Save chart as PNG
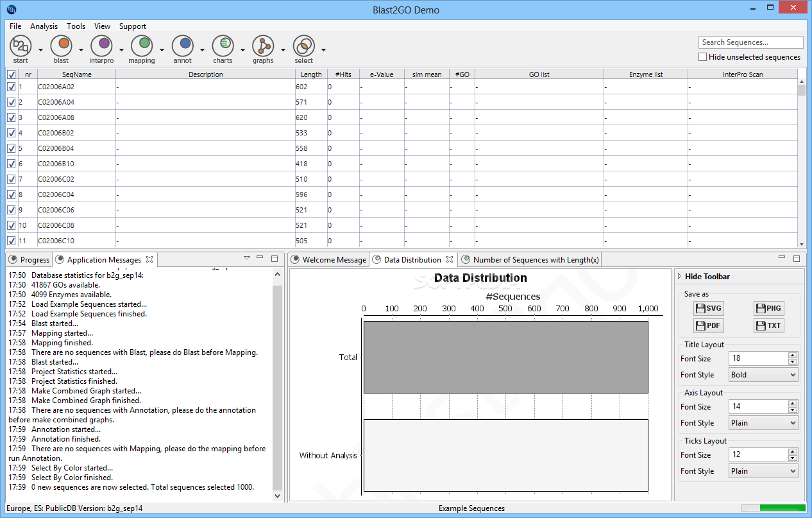Image resolution: width=812 pixels, height=518 pixels. (768, 308)
